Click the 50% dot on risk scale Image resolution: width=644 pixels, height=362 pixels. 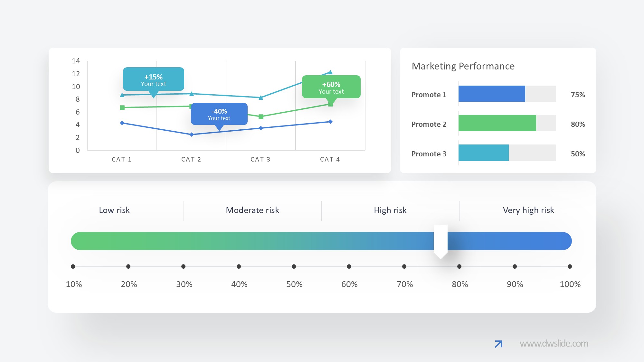coord(294,266)
